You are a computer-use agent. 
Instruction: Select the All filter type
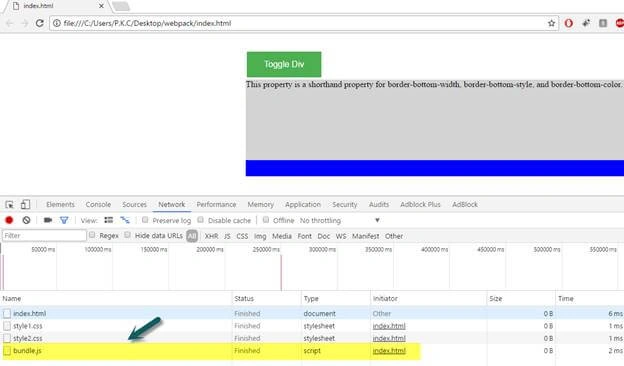point(192,236)
